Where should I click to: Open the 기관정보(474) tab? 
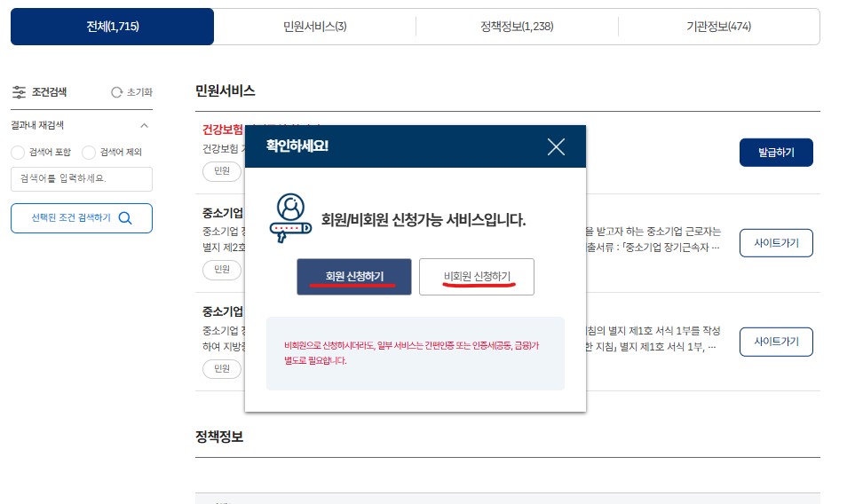click(x=718, y=26)
